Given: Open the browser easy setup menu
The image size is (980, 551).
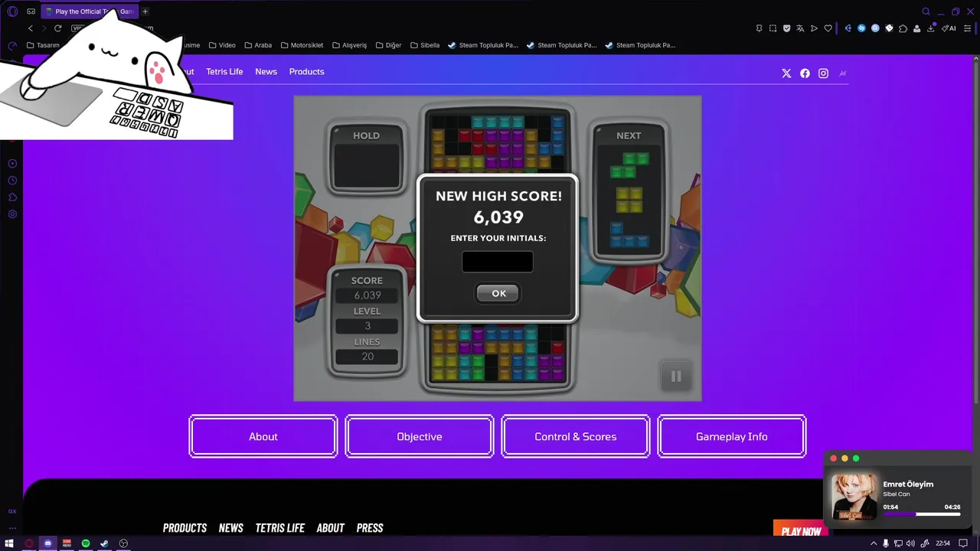Looking at the screenshot, I should [968, 28].
